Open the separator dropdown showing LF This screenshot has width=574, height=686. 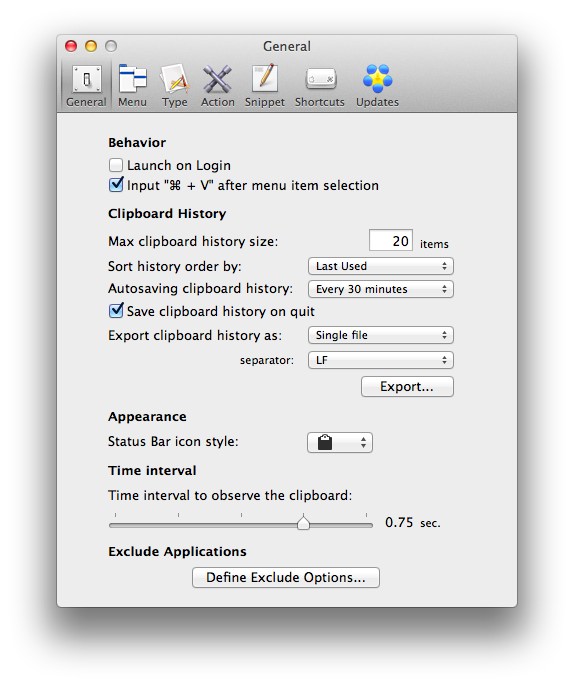[x=381, y=360]
